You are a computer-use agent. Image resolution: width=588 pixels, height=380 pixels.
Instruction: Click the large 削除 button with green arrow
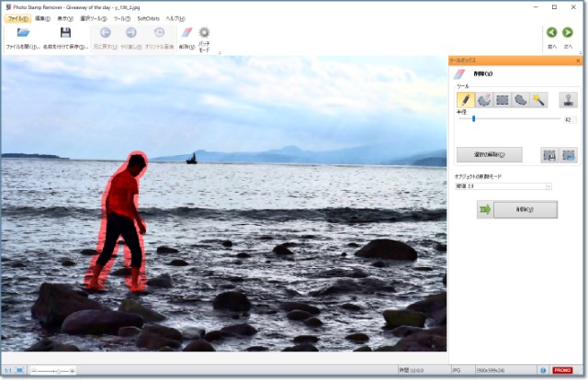coord(525,210)
